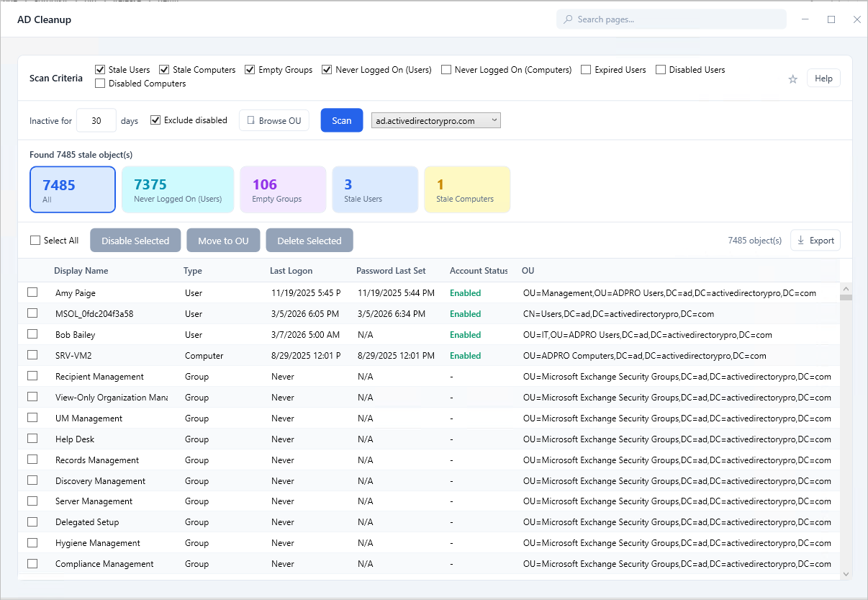Uncheck Never Logged On (Users)

coord(327,70)
